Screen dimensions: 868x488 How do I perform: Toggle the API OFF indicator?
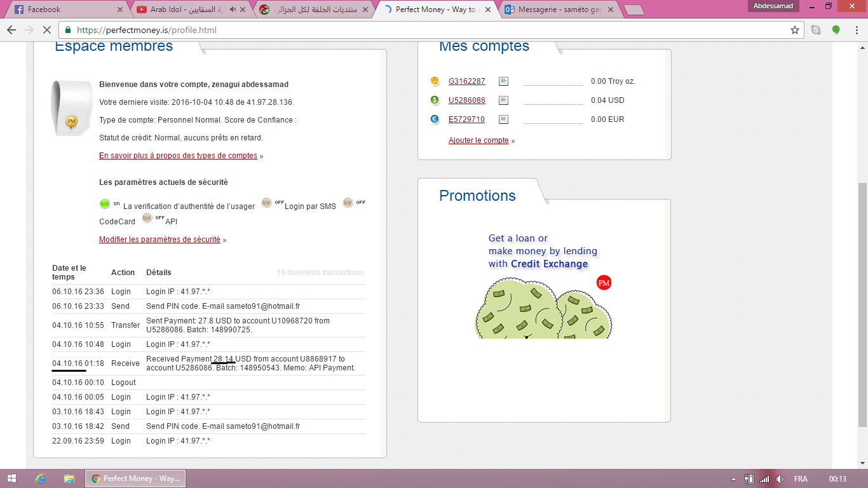[x=147, y=218]
